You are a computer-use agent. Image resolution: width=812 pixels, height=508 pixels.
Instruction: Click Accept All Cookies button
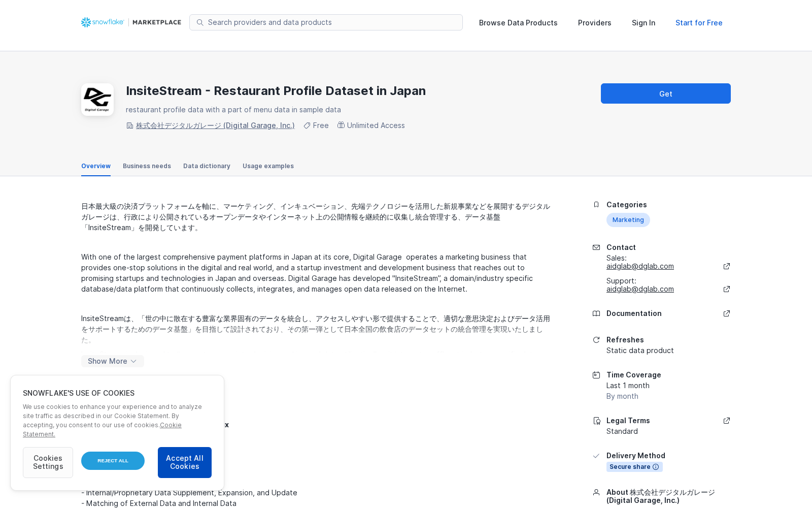(185, 462)
